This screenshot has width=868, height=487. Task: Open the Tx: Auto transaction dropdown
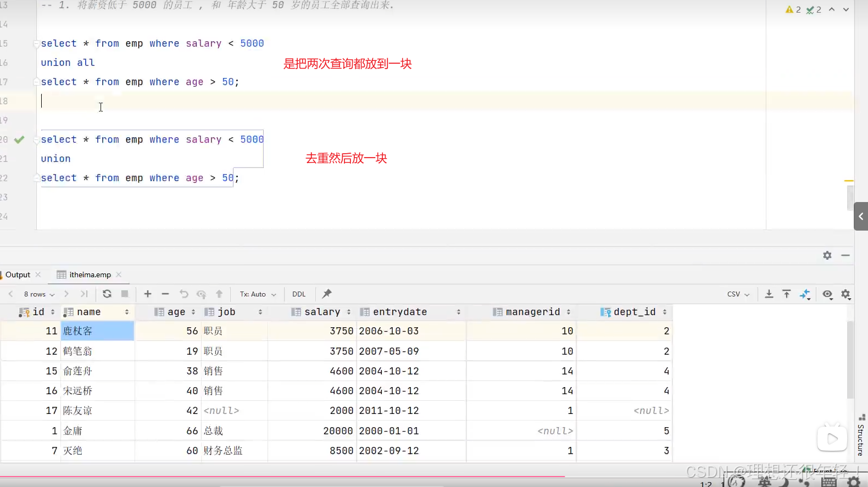[x=258, y=294]
